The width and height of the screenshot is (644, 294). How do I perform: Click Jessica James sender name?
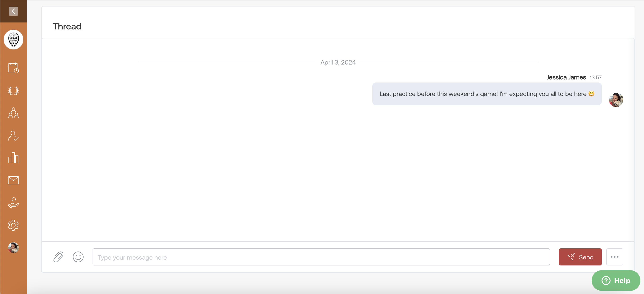coord(566,77)
